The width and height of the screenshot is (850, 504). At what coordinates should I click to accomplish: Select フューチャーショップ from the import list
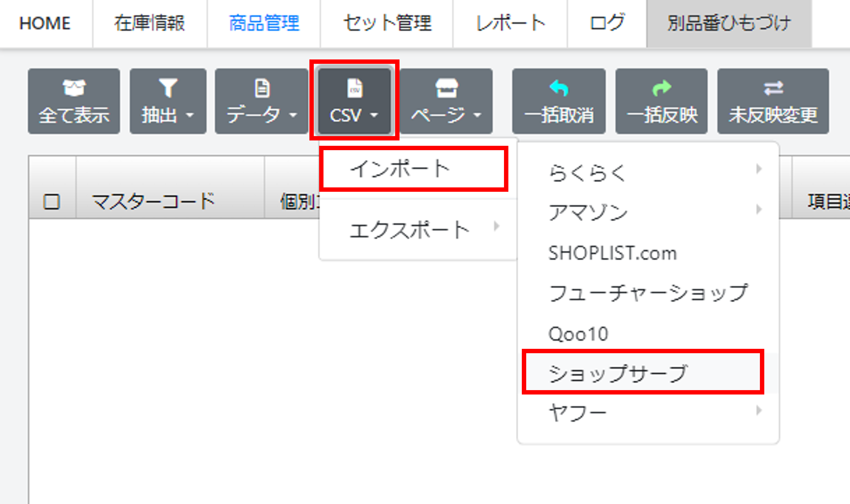pyautogui.click(x=648, y=293)
